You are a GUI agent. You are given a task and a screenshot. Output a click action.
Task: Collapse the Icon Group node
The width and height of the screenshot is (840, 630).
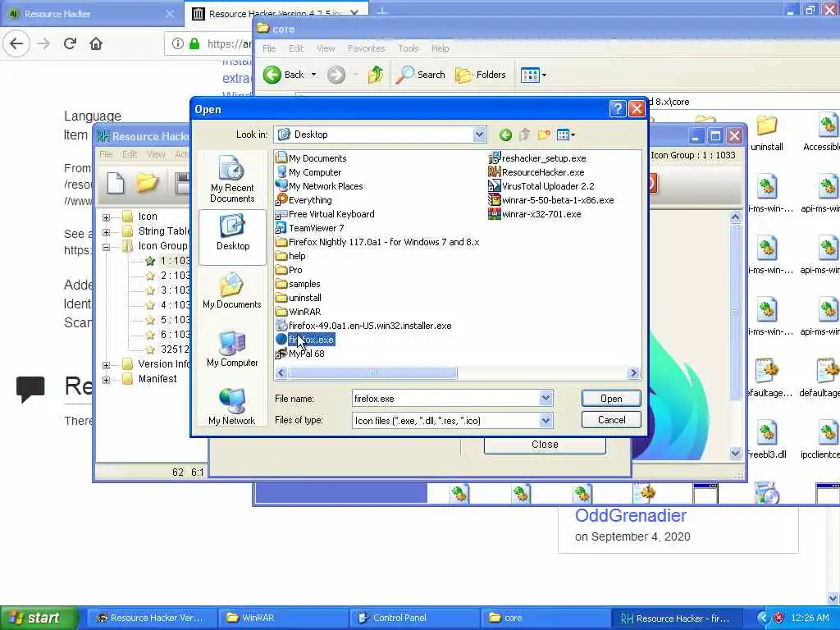click(106, 247)
